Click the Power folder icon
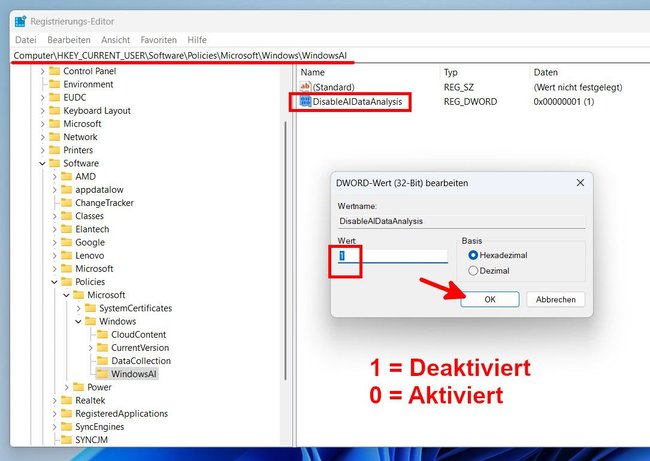 pyautogui.click(x=78, y=387)
